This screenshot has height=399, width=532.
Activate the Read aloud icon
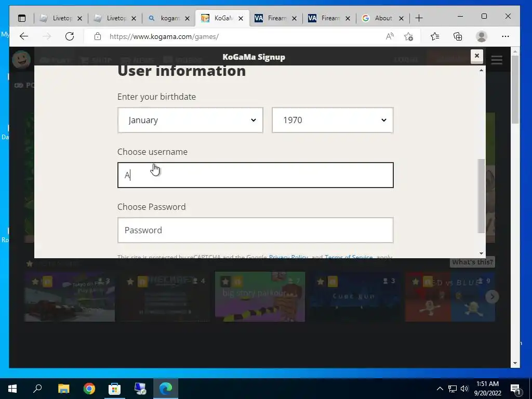[390, 36]
